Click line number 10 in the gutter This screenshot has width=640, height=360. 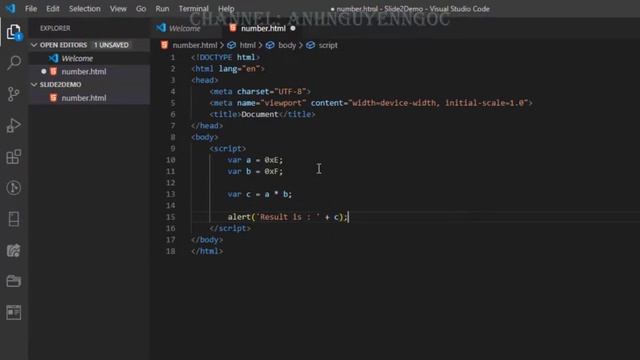(171, 160)
